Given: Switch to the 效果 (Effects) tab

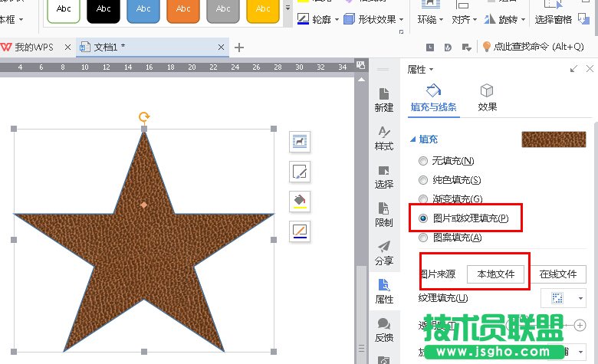Looking at the screenshot, I should tap(487, 97).
